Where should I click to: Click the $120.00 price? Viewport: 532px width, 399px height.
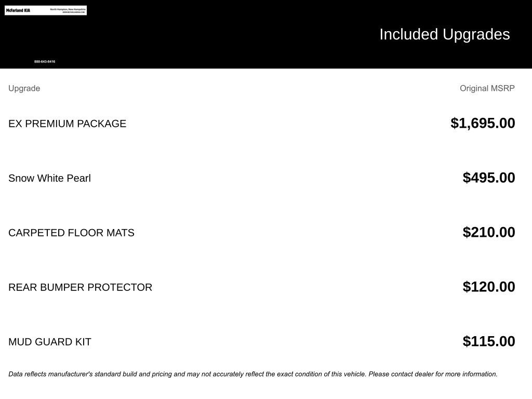pos(489,287)
